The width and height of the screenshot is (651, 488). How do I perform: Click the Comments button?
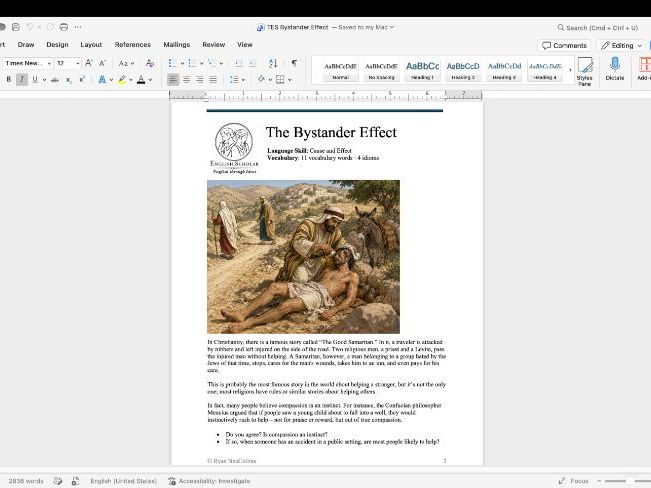[x=564, y=45]
